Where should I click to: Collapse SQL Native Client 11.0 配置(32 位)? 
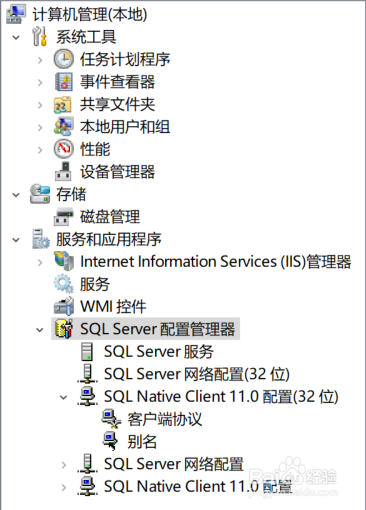63,397
